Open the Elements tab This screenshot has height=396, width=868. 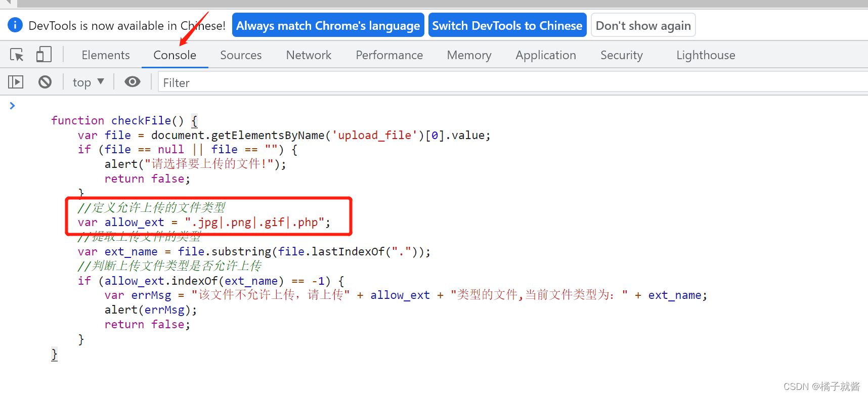[x=106, y=55]
